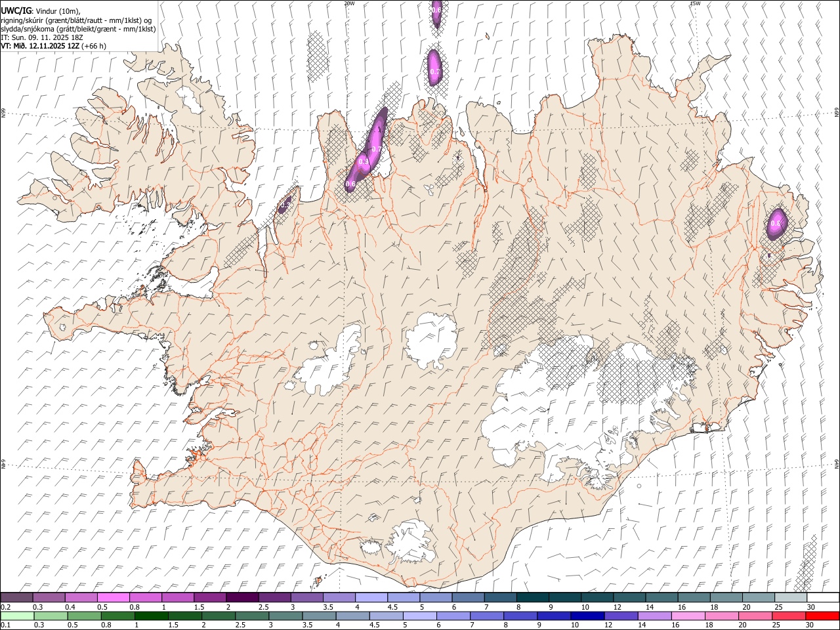Pick the upper legend swatch starting at 1.5
The image size is (840, 630).
[210, 598]
